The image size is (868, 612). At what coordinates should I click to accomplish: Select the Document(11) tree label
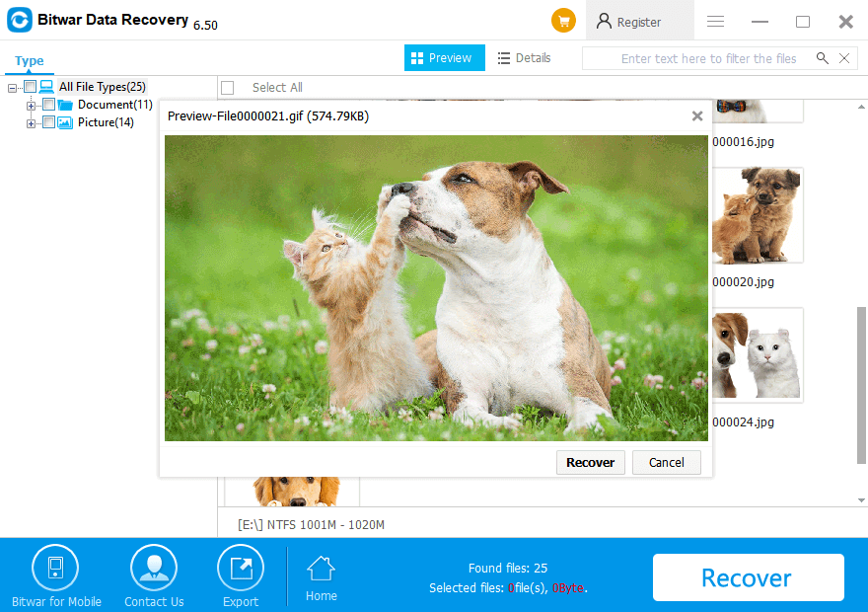[x=115, y=105]
